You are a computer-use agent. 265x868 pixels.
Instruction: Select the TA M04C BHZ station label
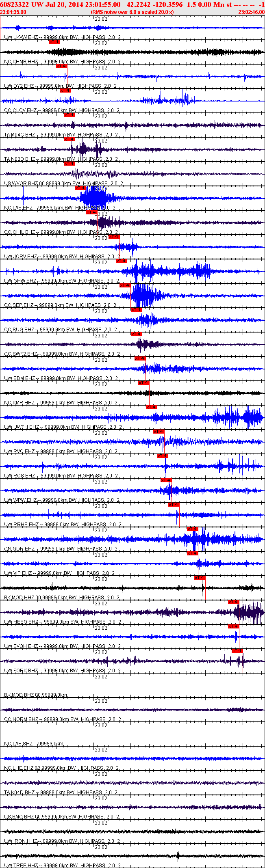(x=61, y=135)
